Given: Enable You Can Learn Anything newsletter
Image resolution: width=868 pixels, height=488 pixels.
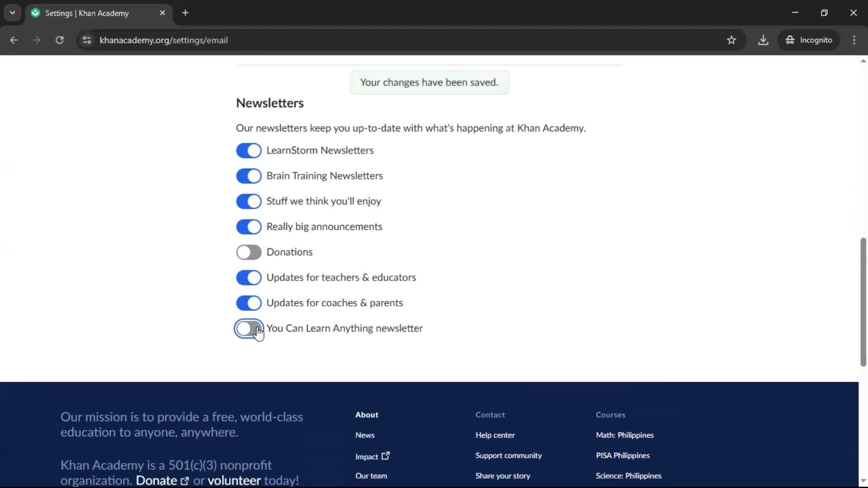Looking at the screenshot, I should coord(249,328).
